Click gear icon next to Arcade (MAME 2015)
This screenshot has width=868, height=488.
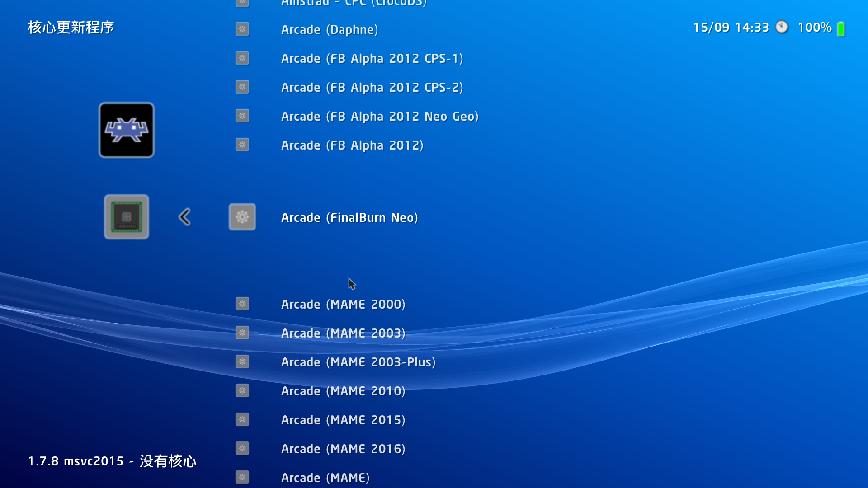(242, 420)
